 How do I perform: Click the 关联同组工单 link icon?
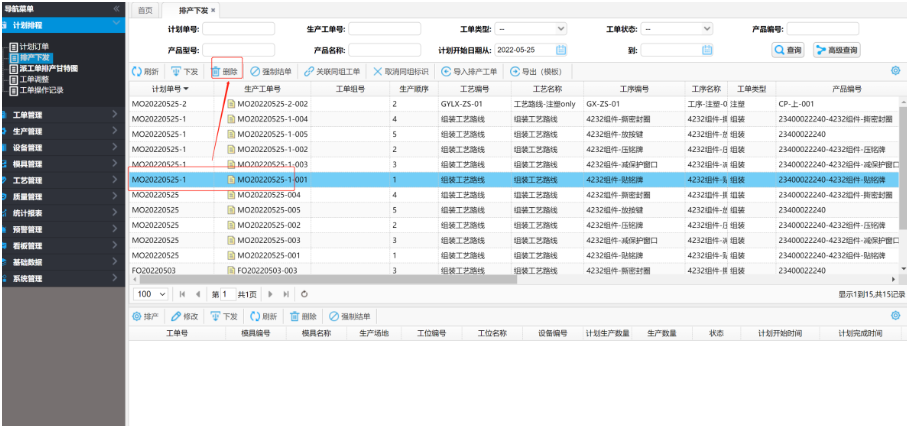tap(308, 72)
